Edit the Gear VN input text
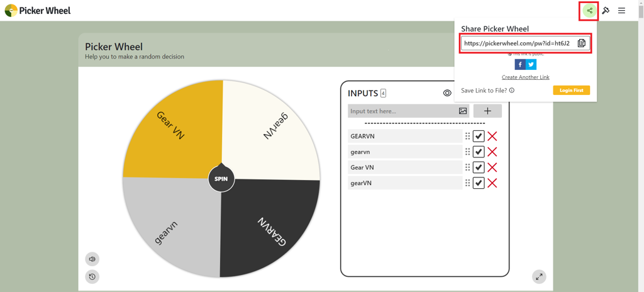This screenshot has height=292, width=644. [x=405, y=167]
